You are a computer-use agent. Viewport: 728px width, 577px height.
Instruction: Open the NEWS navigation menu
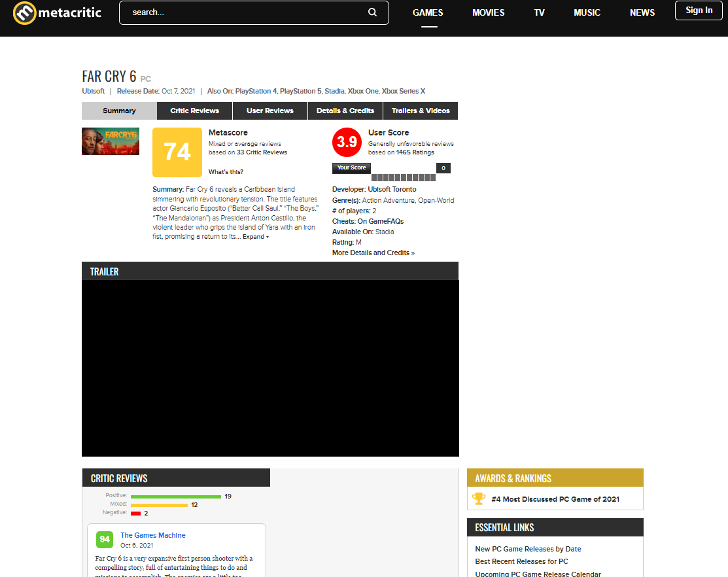click(x=642, y=12)
